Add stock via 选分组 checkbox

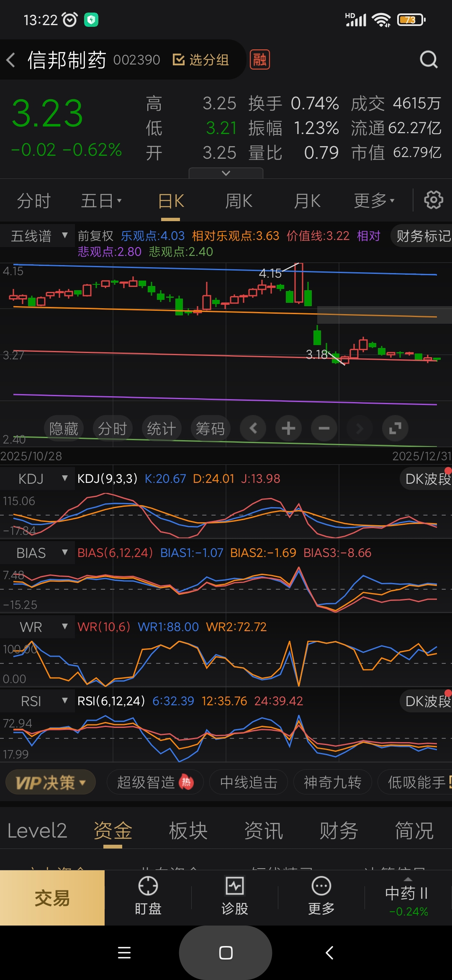pyautogui.click(x=201, y=60)
